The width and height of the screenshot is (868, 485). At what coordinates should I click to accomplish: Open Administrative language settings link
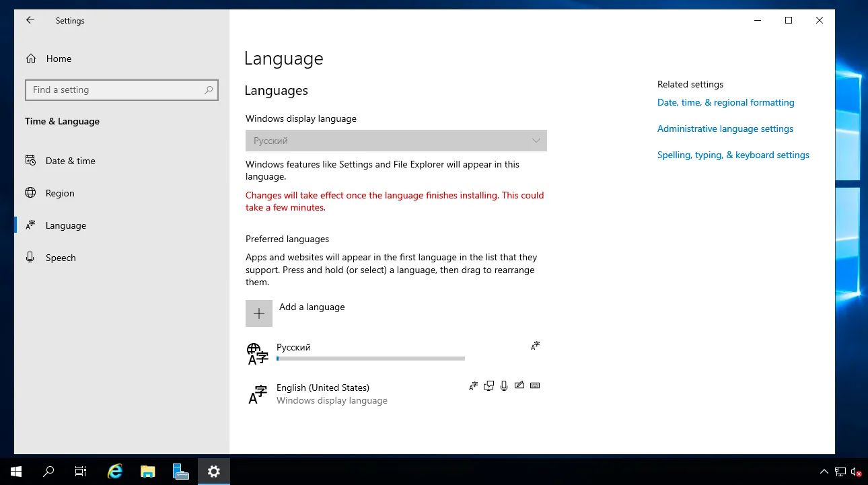point(725,129)
